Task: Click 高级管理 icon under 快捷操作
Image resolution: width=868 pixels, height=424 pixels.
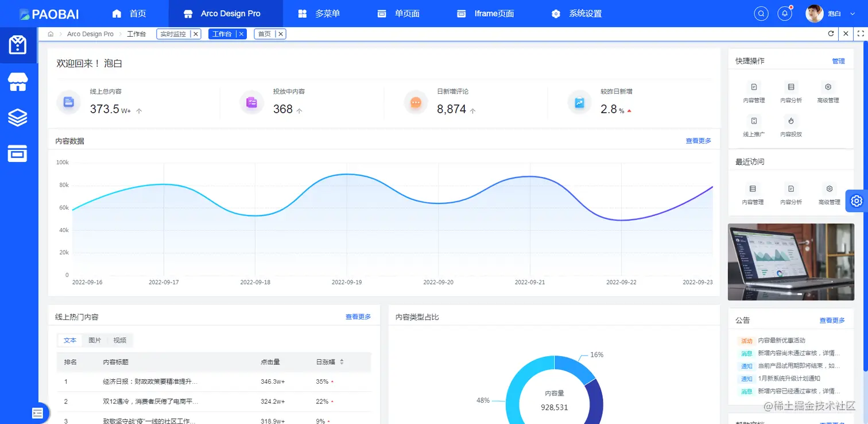Action: click(828, 87)
